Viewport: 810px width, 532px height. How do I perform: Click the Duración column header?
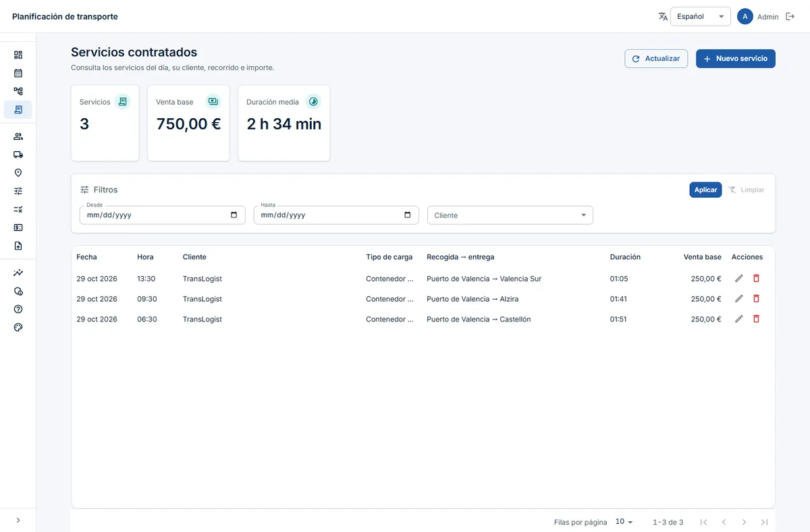(x=625, y=257)
